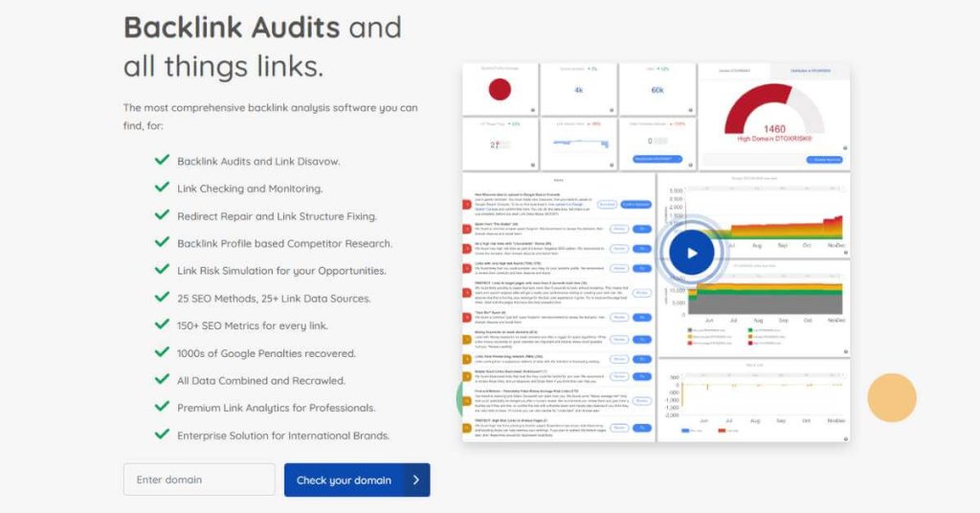This screenshot has width=980, height=513.
Task: Click checkmark next to Link Risk Simulation
Action: (x=162, y=271)
